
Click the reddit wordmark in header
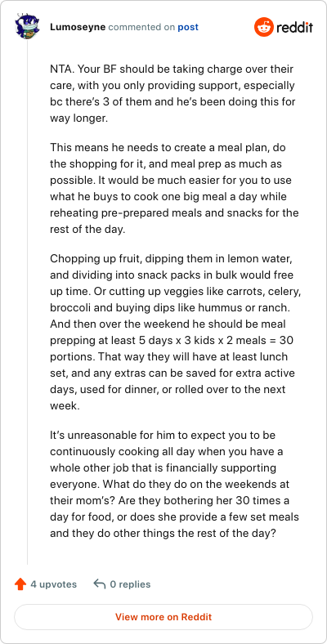click(294, 28)
